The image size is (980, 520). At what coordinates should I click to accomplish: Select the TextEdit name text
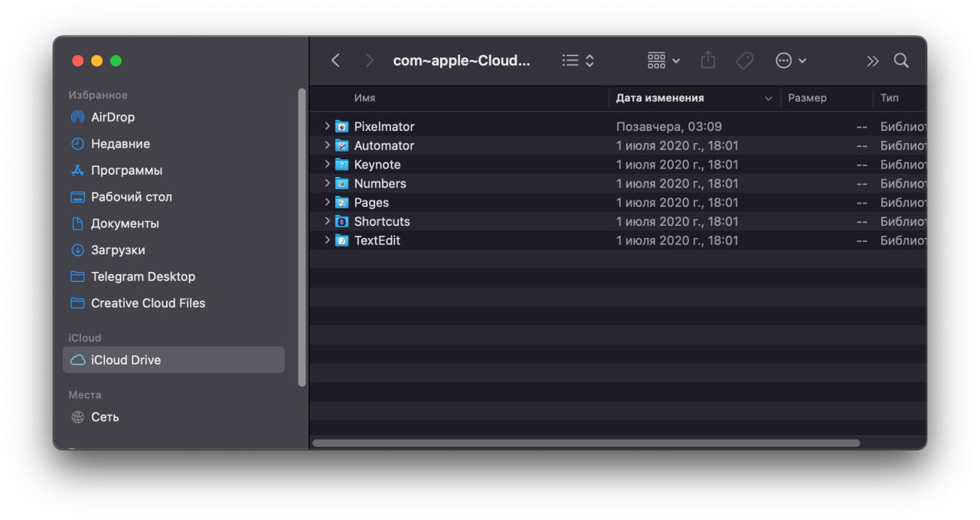(377, 240)
